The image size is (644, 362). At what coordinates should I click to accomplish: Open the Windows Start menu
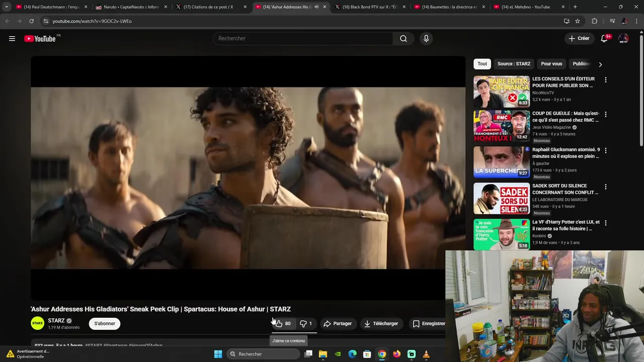pyautogui.click(x=218, y=354)
